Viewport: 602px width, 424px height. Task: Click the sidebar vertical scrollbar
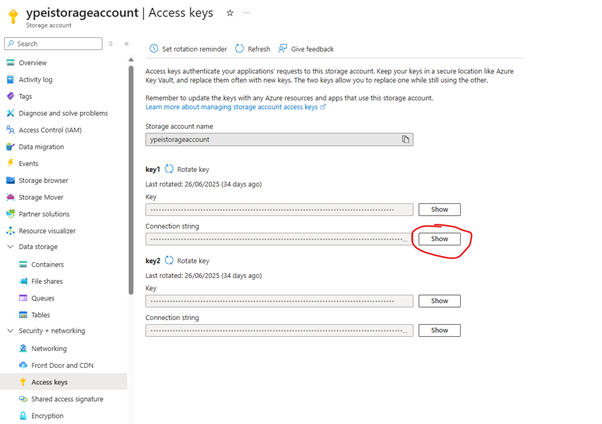pyautogui.click(x=131, y=180)
